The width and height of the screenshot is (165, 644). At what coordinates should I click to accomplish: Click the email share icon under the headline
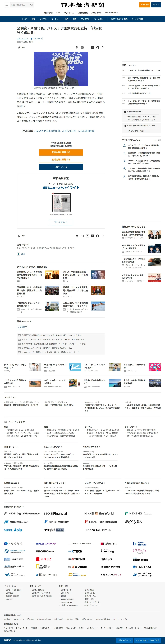tap(82, 47)
